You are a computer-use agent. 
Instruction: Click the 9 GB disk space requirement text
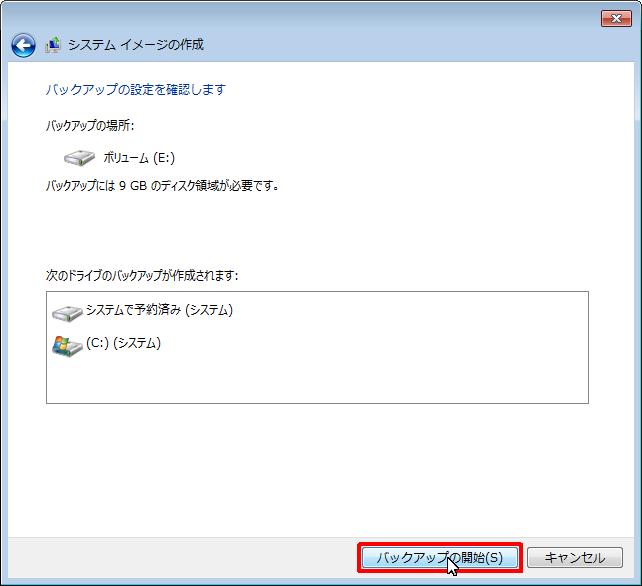(162, 186)
